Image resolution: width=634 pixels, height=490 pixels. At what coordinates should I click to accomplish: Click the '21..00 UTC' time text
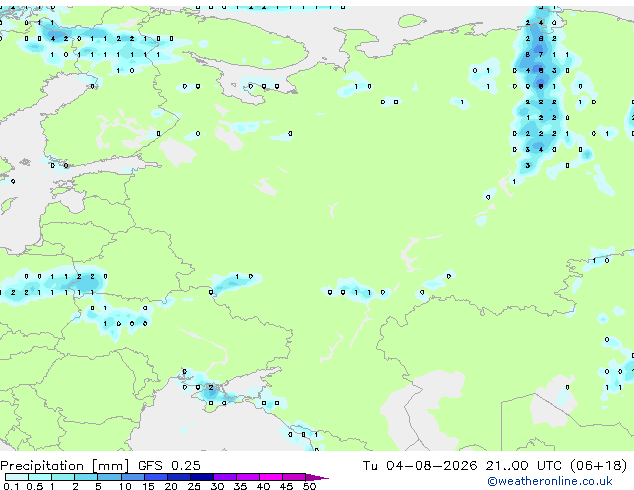coord(524,466)
